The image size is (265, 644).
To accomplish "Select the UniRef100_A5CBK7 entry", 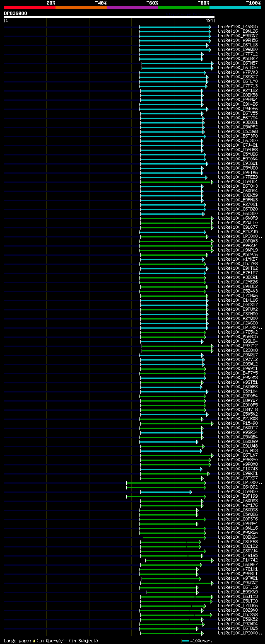I will pyautogui.click(x=238, y=58).
